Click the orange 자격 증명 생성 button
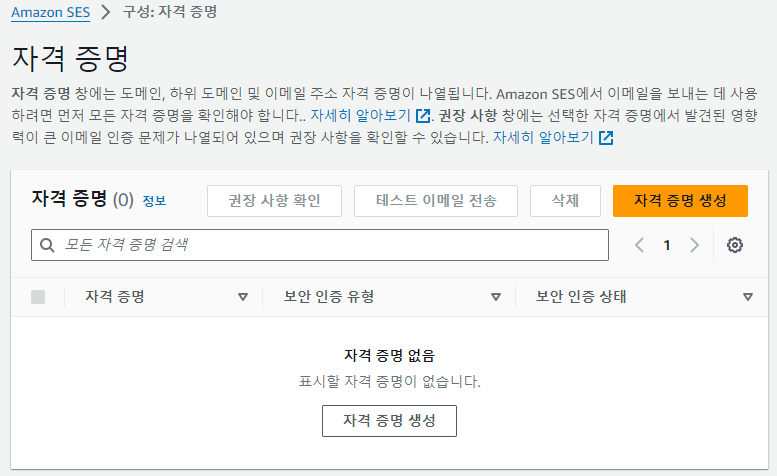This screenshot has width=777, height=476. pyautogui.click(x=680, y=201)
